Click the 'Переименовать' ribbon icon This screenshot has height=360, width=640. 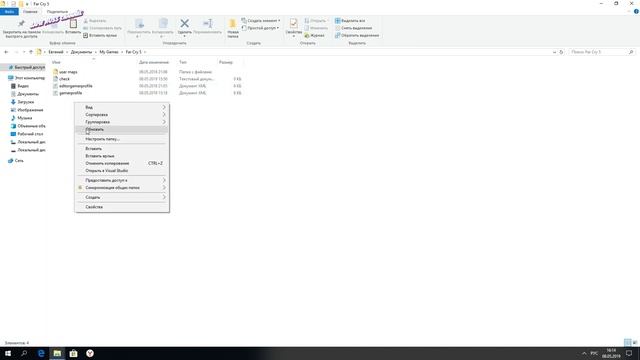pyautogui.click(x=207, y=24)
